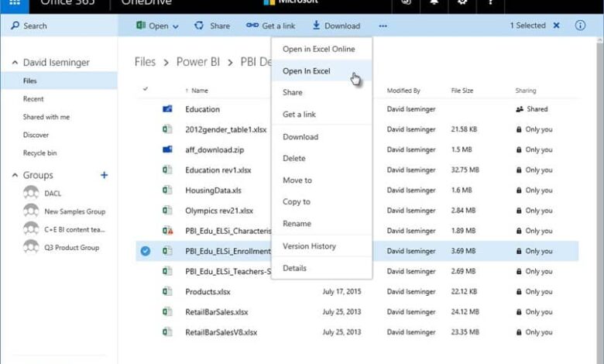This screenshot has width=604, height=364.
Task: Choose Open In Excel from menu
Action: click(321, 71)
